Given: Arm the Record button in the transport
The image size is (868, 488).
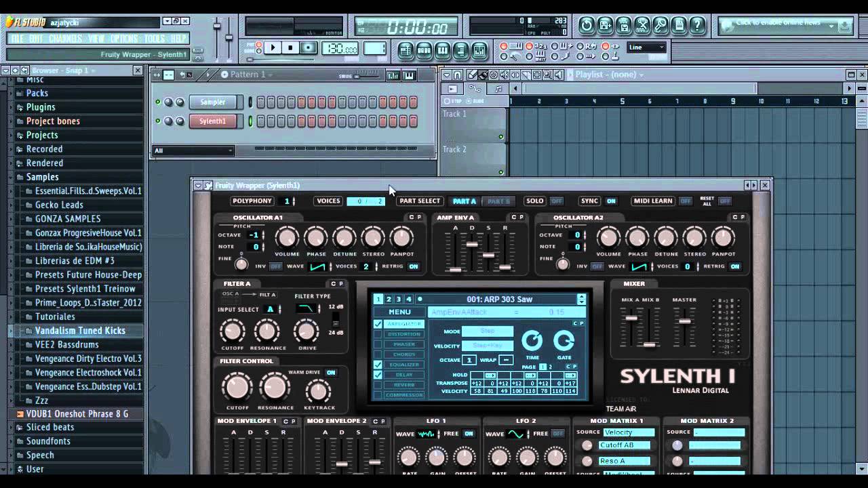Looking at the screenshot, I should point(309,48).
